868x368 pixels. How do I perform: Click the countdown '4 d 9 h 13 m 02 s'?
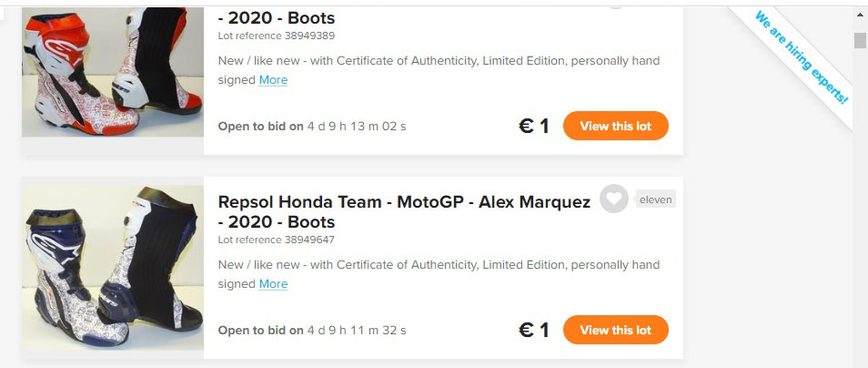pos(357,126)
